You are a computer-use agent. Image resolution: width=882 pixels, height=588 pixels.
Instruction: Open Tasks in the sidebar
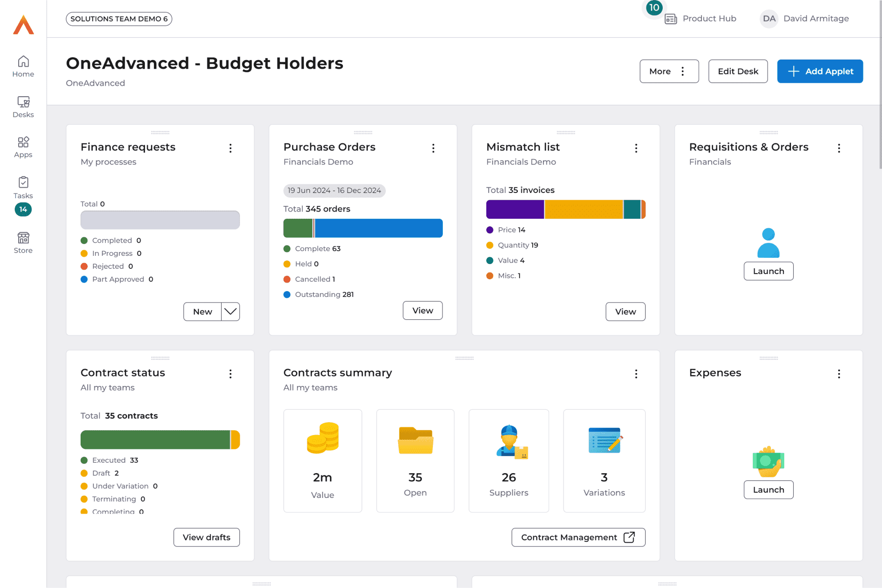click(23, 188)
